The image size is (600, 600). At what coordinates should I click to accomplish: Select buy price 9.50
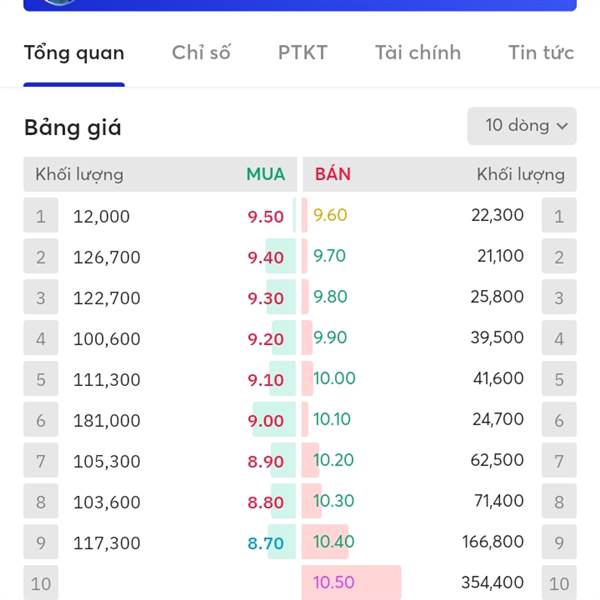click(266, 217)
